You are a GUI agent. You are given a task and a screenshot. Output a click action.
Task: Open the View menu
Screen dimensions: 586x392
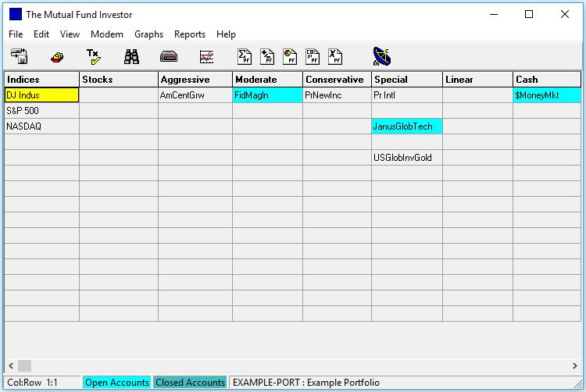[70, 34]
